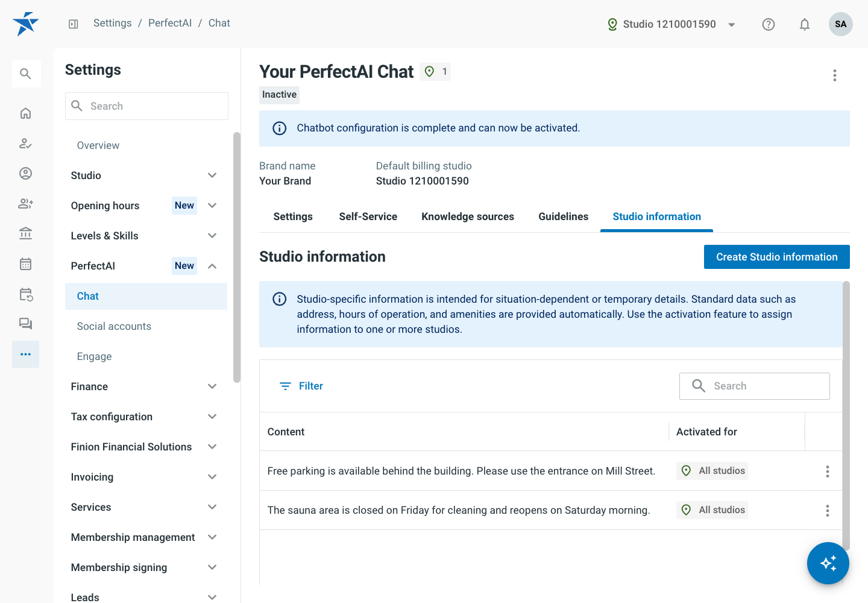Open the help question mark icon

768,24
